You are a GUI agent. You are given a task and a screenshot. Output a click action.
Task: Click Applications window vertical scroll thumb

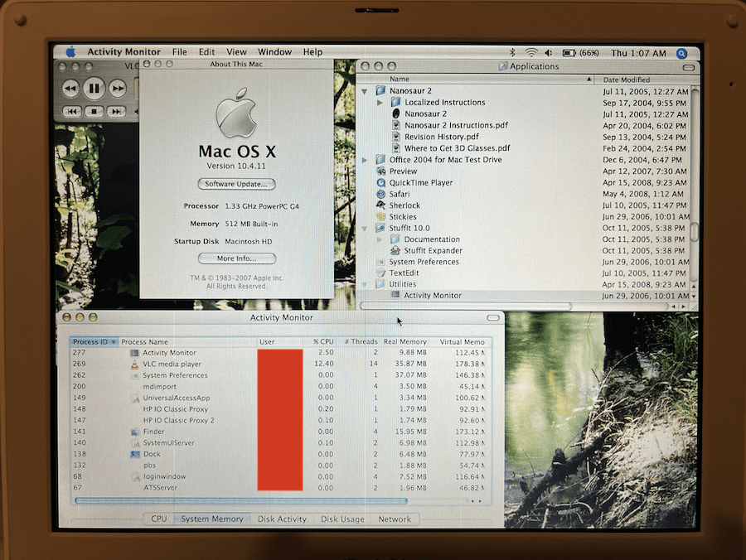[x=694, y=231]
